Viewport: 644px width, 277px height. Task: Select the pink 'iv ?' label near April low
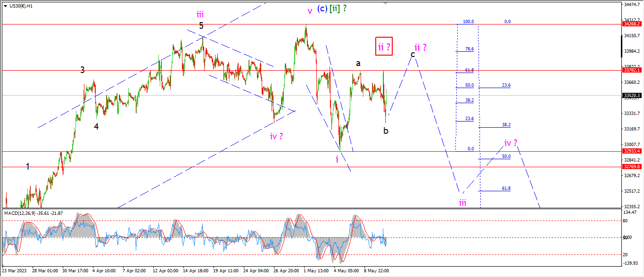pyautogui.click(x=276, y=137)
